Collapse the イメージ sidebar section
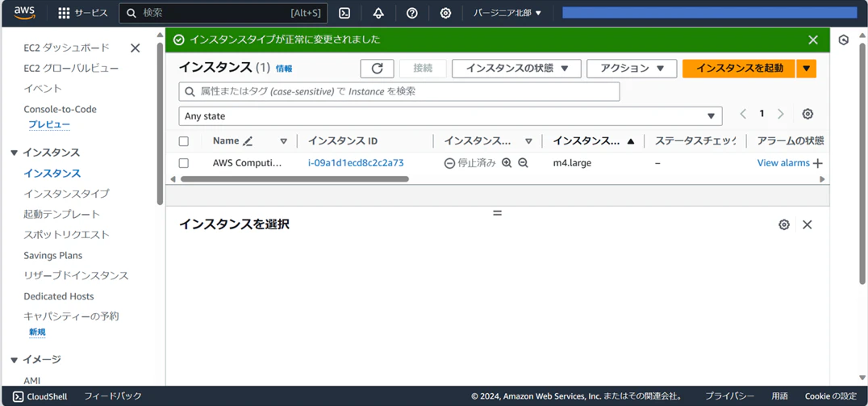 pyautogui.click(x=15, y=360)
